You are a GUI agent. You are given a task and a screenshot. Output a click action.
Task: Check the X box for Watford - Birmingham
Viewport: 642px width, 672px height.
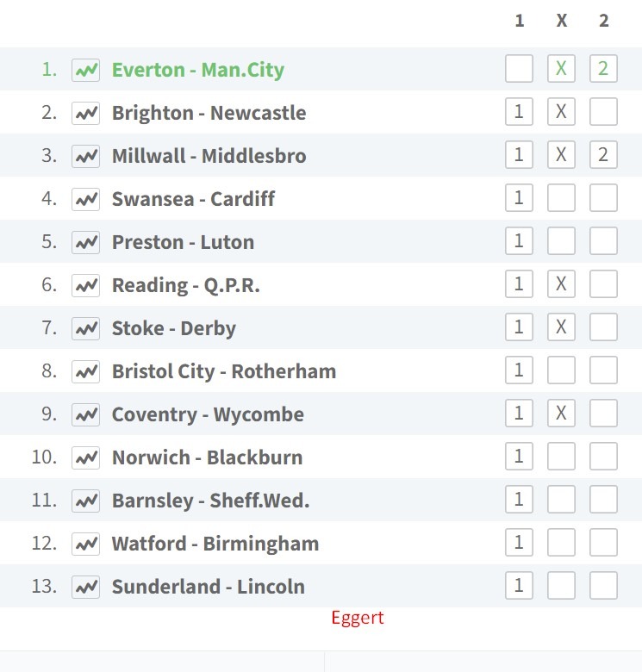tap(561, 543)
